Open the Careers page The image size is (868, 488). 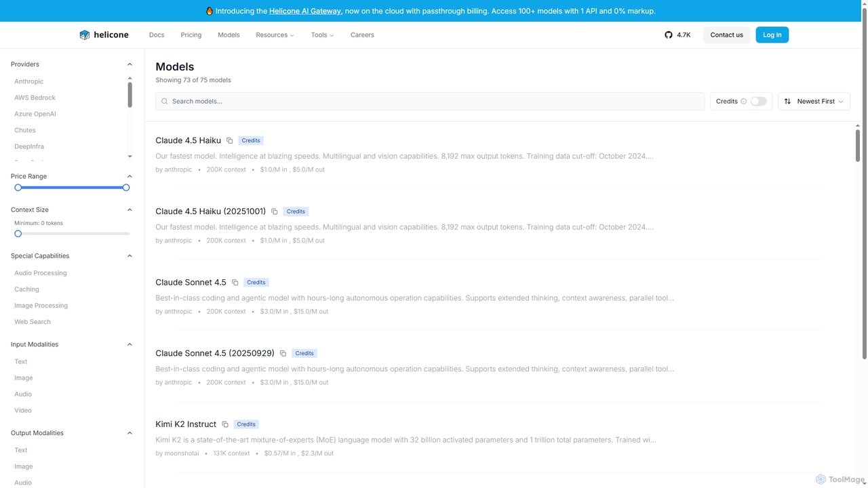click(362, 35)
